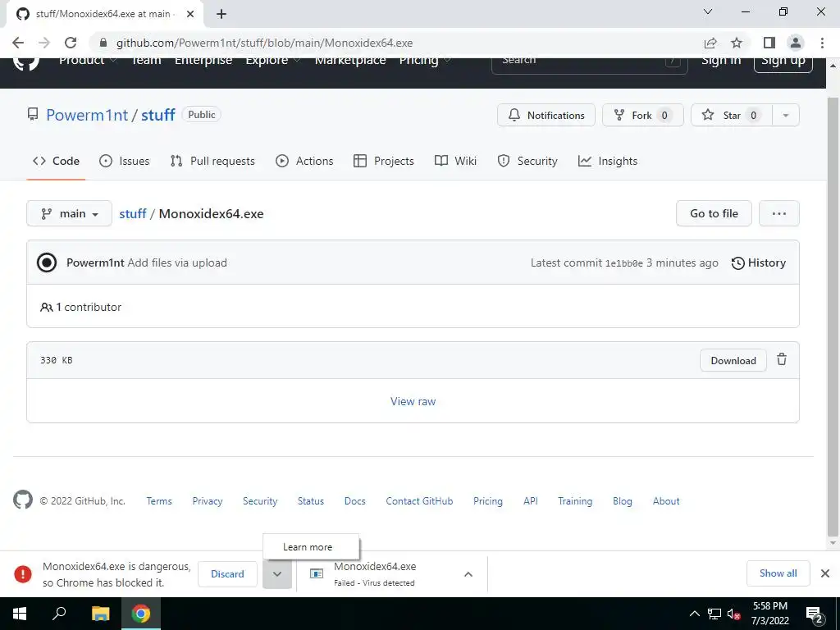Screen dimensions: 840x630
Task: Click Show all downloads
Action: pos(778,573)
